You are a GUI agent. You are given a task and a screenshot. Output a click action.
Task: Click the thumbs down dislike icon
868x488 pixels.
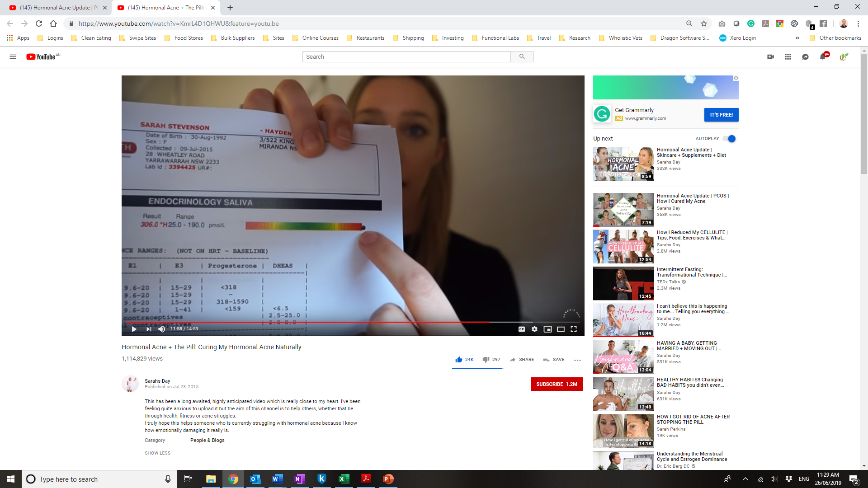[486, 360]
